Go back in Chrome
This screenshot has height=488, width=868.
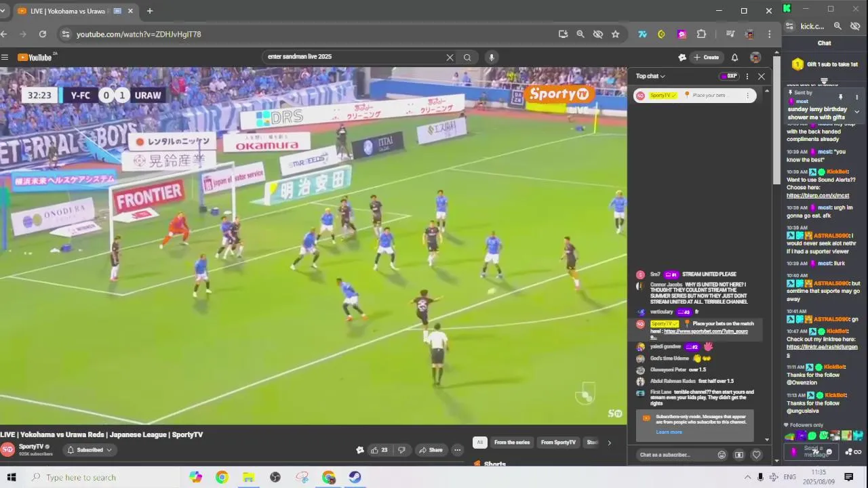point(5,34)
